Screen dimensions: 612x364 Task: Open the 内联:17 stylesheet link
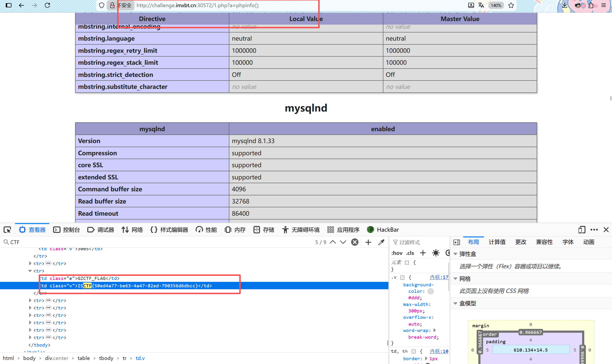click(x=439, y=277)
